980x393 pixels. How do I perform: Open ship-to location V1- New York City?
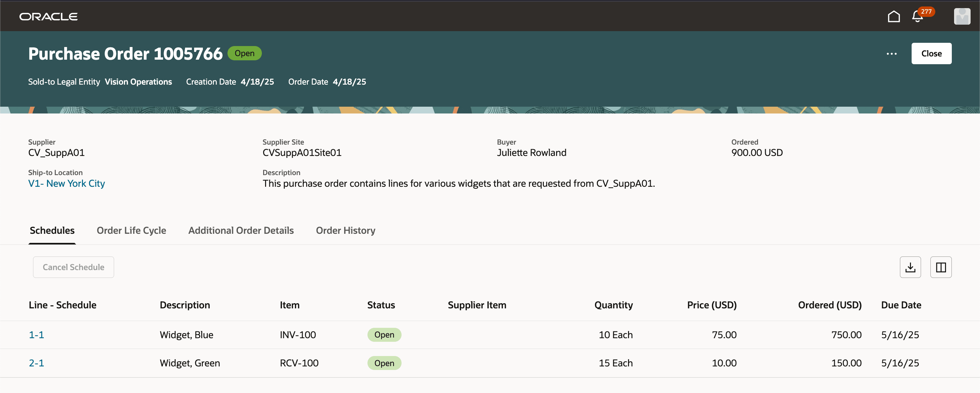(66, 183)
